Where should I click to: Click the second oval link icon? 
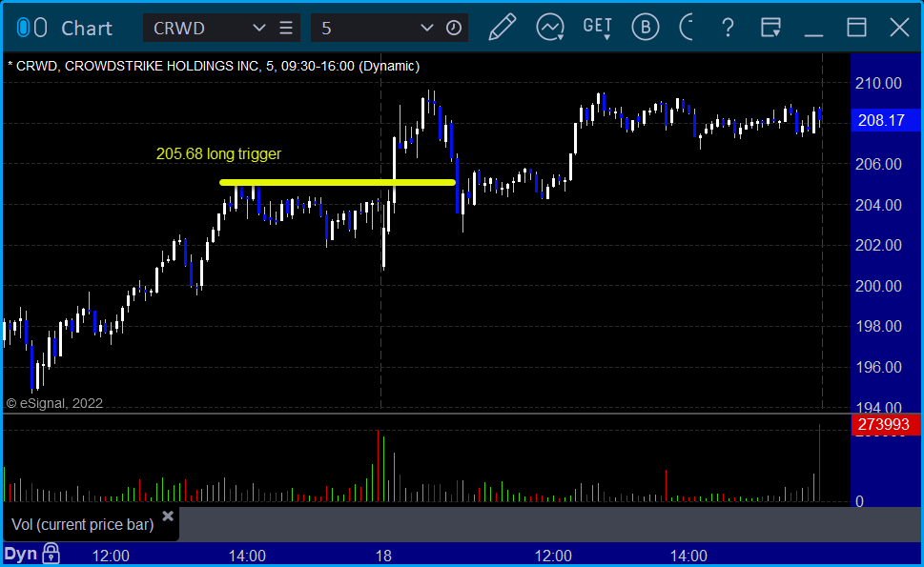40,28
